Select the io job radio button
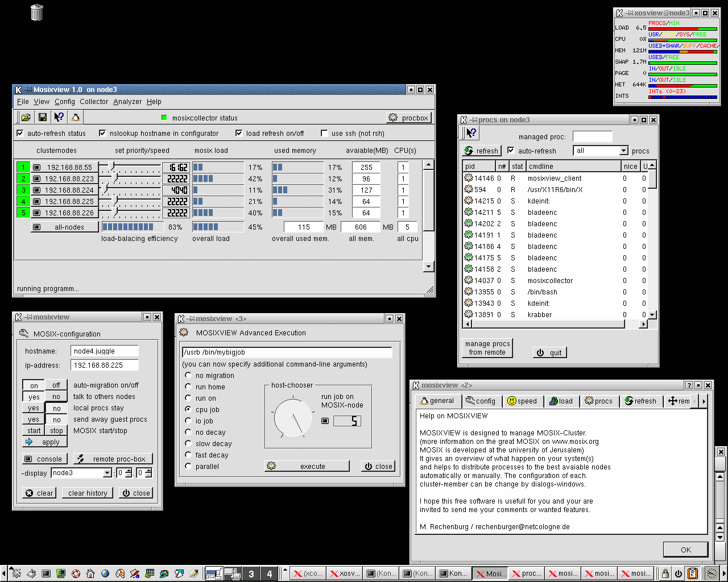The width and height of the screenshot is (728, 582). click(x=188, y=421)
